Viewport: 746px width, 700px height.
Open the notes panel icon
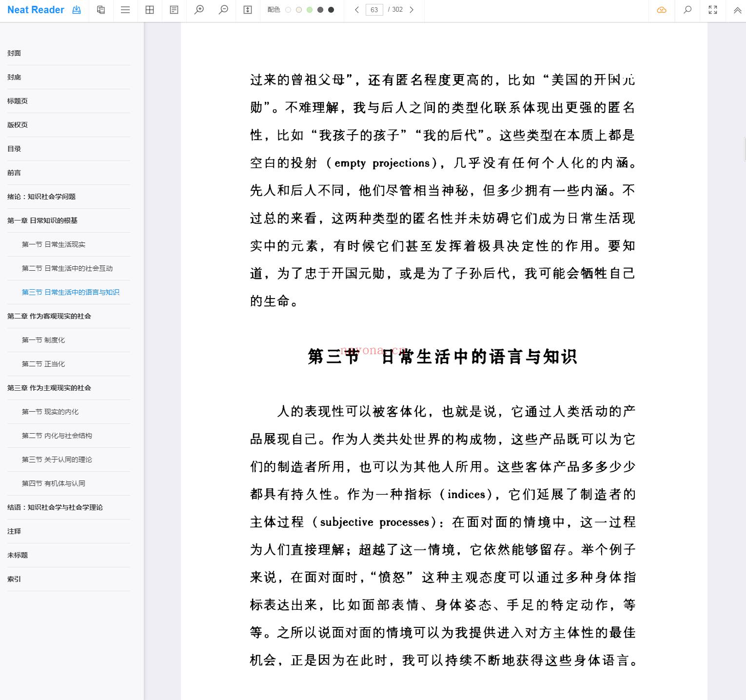(x=174, y=10)
